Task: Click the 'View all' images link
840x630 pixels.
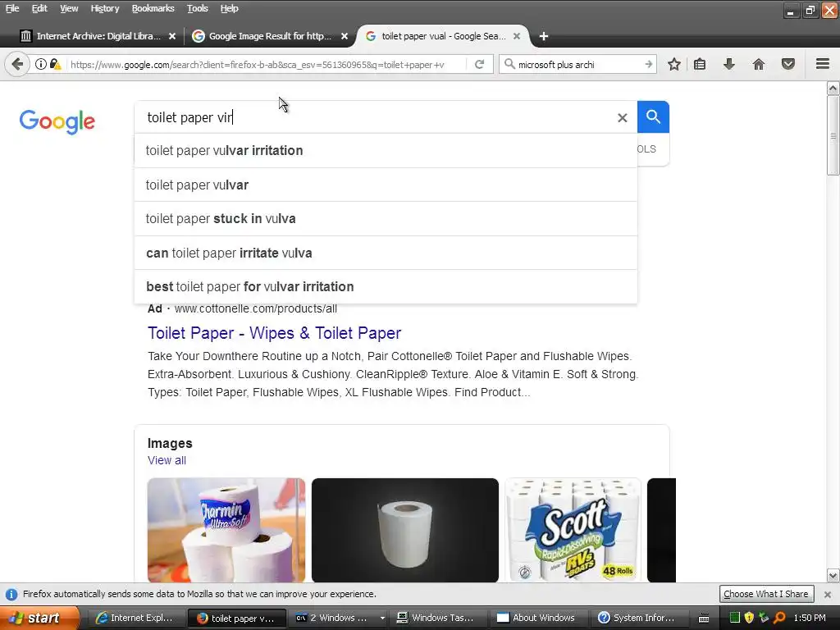Action: click(x=167, y=460)
